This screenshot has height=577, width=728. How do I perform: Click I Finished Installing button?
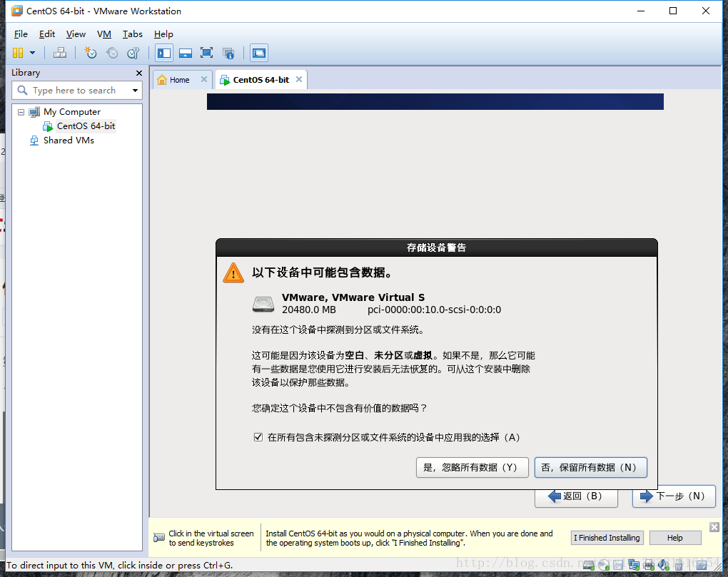(607, 538)
